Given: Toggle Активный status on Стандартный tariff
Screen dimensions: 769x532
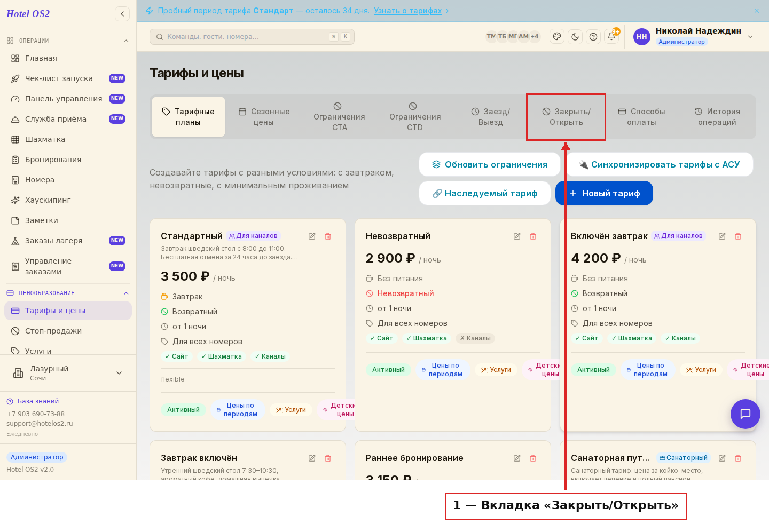Looking at the screenshot, I should [x=183, y=410].
